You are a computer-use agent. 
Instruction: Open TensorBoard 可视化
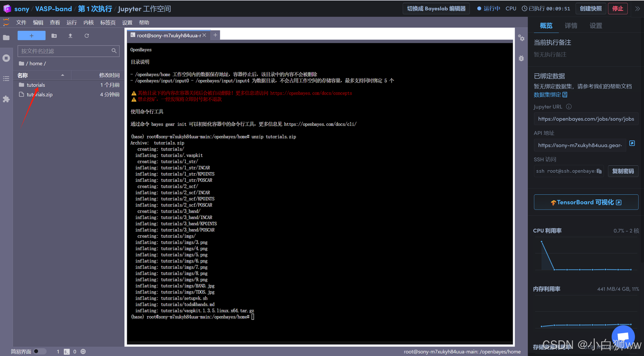[x=586, y=202]
